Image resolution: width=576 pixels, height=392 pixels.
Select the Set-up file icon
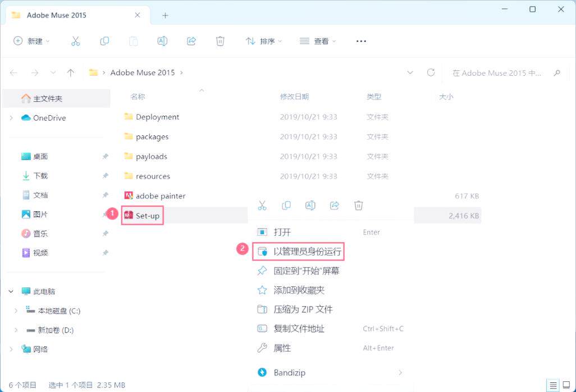pos(129,215)
